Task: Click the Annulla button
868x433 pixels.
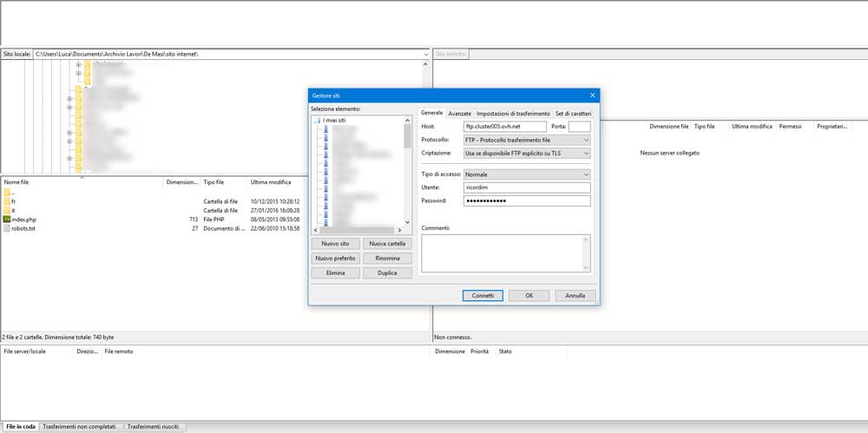Action: [x=575, y=296]
